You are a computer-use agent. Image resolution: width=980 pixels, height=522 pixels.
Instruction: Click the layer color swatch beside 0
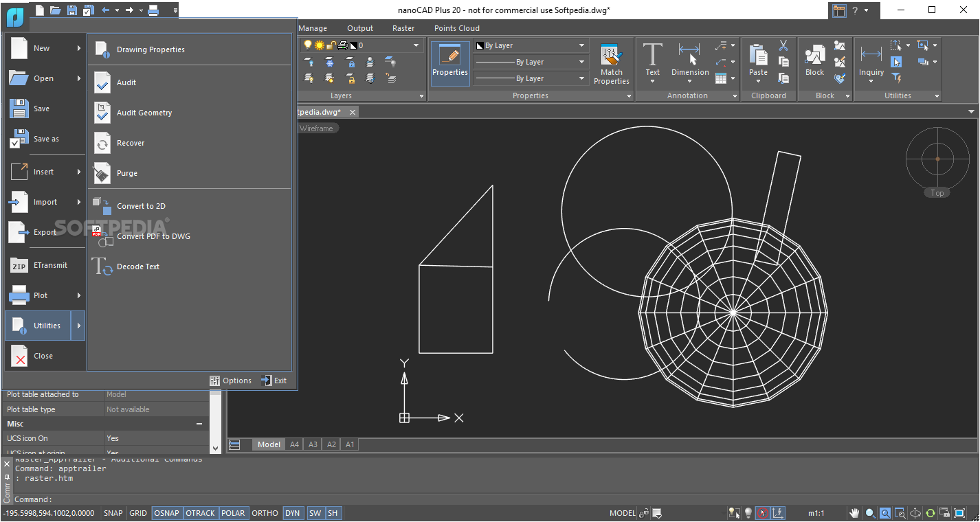coord(353,45)
